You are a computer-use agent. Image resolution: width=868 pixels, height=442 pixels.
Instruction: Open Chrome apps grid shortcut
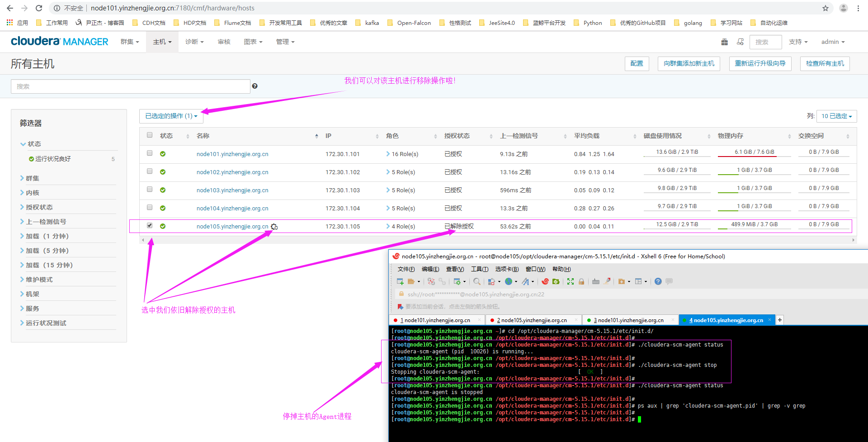[9, 23]
